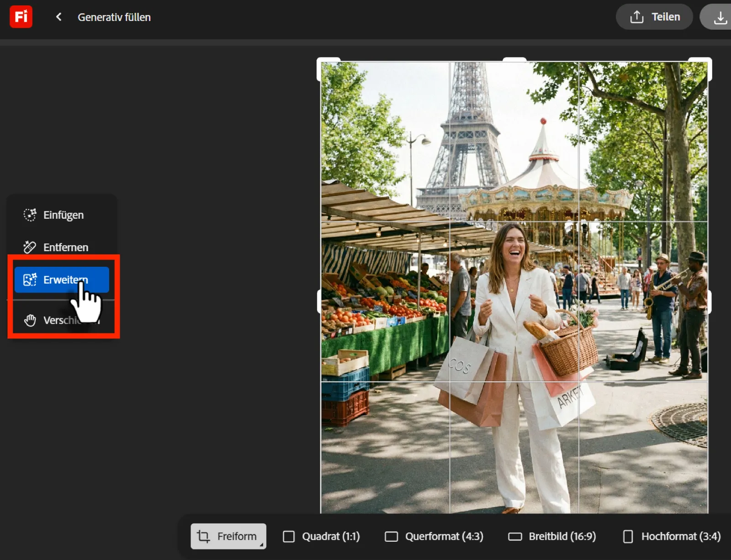Open the Freiform crop dropdown
The height and width of the screenshot is (560, 731).
[228, 536]
